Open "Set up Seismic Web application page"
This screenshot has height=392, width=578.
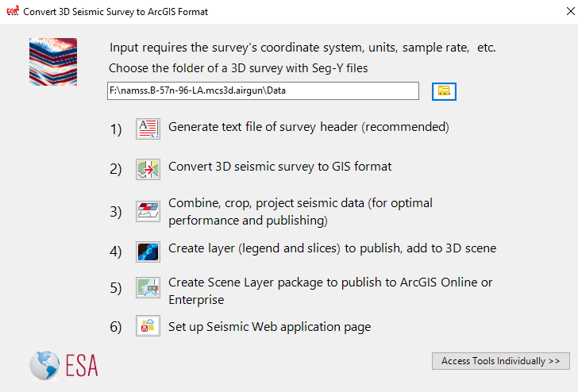click(269, 326)
